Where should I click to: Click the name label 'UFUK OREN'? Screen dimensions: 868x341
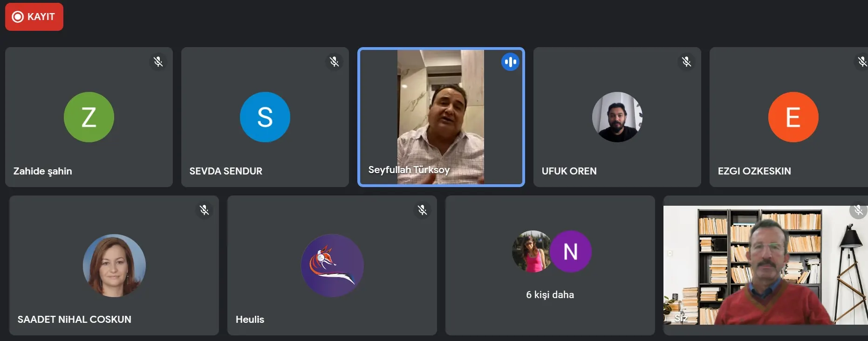click(569, 171)
